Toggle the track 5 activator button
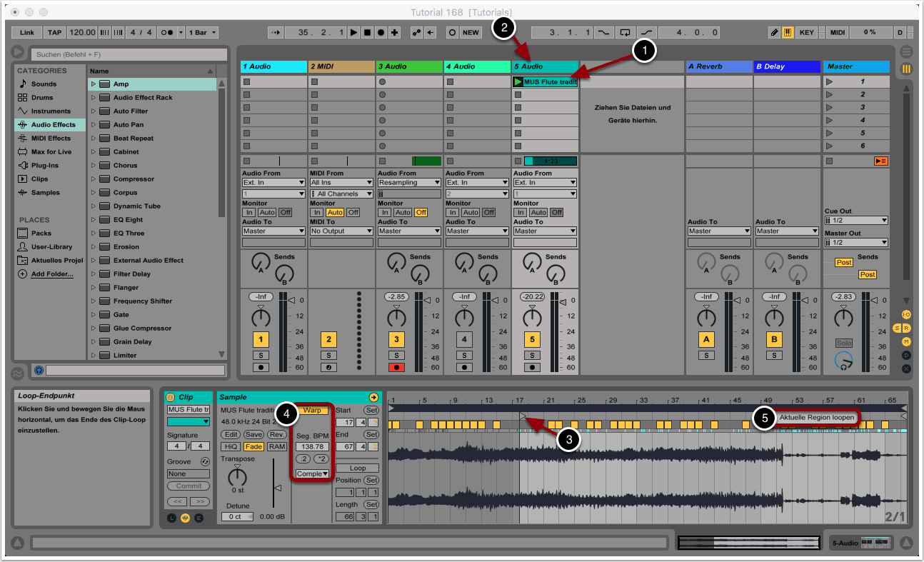 pos(532,339)
